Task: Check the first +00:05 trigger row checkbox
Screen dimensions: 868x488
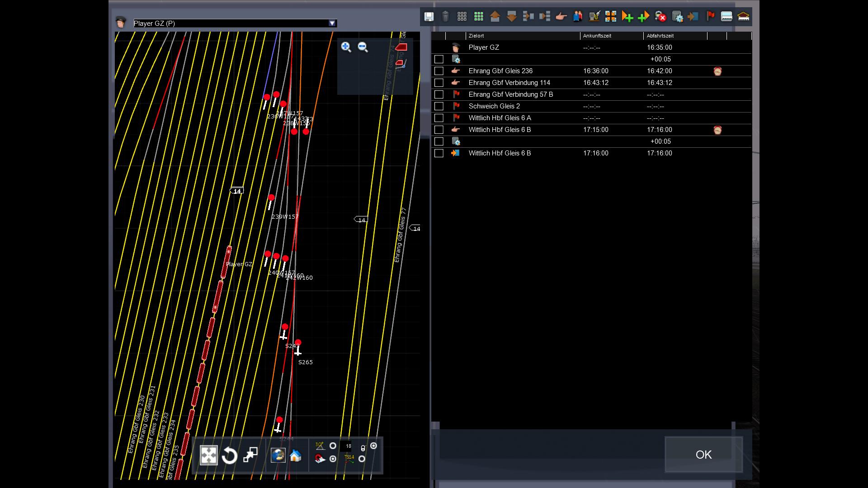Action: pos(439,59)
